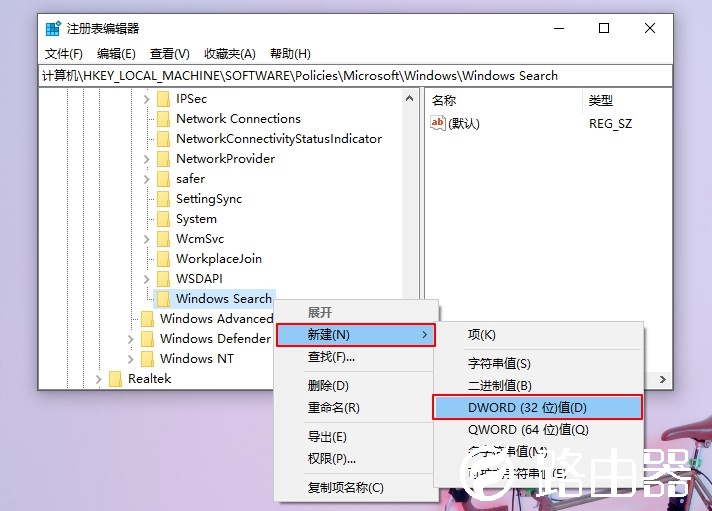Maximize the Registry Editor window
Image resolution: width=712 pixels, height=511 pixels.
(x=604, y=28)
